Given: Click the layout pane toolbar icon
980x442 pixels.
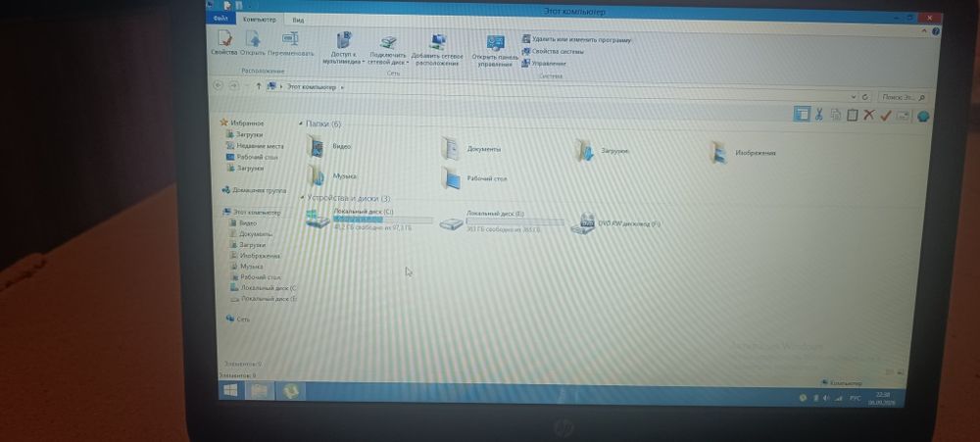Looking at the screenshot, I should click(x=802, y=114).
